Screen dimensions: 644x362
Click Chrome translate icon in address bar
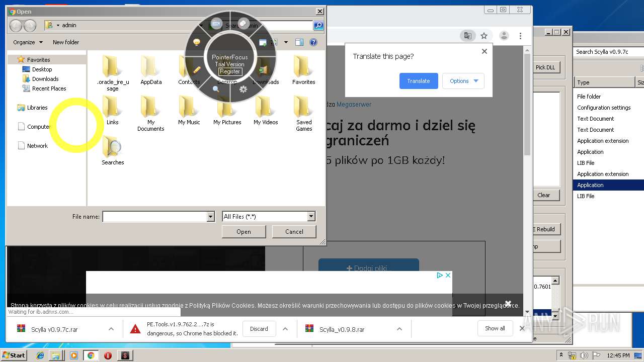(x=468, y=36)
